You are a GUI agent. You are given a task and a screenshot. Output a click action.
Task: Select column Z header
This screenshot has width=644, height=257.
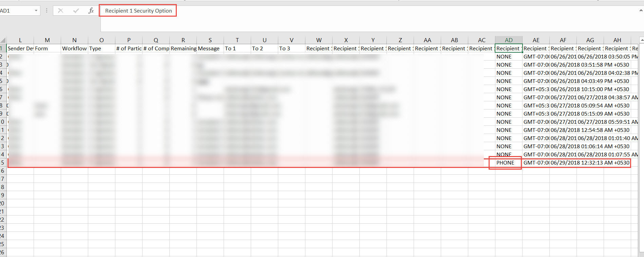pos(400,40)
